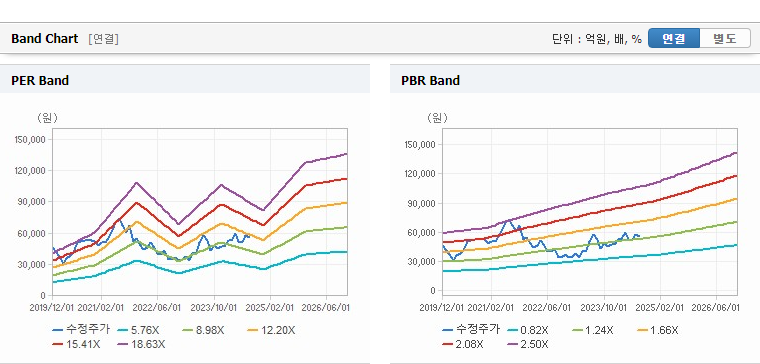This screenshot has height=364, width=760.
Task: Click the PBR Band heading
Action: [x=430, y=80]
